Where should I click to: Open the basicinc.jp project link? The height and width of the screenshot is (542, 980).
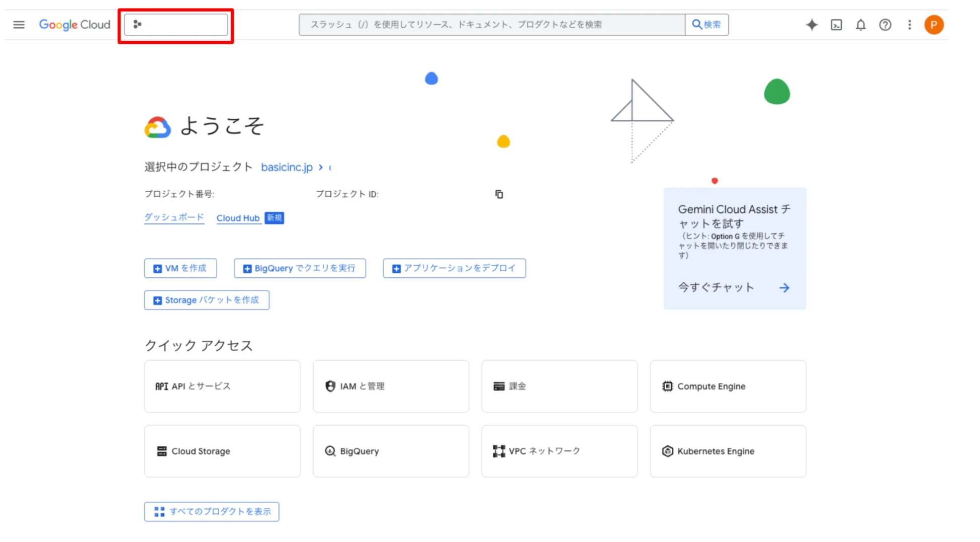[x=287, y=167]
